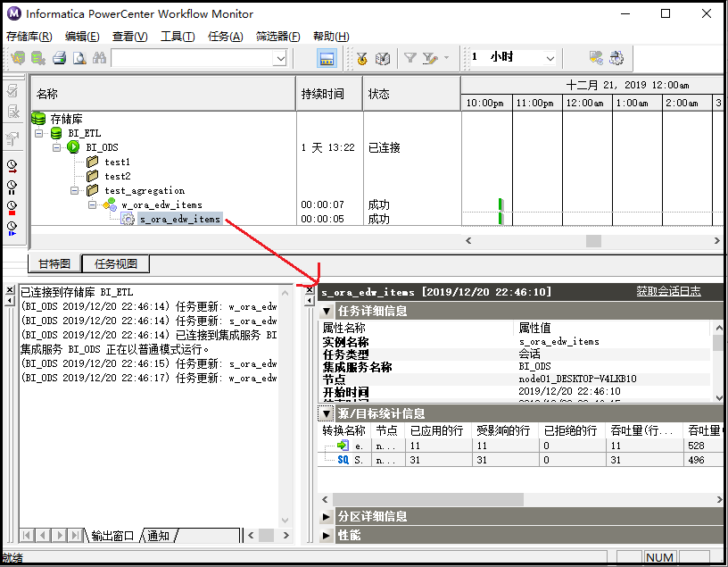Switch to the 任务视图 tab
Image resolution: width=728 pixels, height=567 pixels.
pyautogui.click(x=116, y=264)
